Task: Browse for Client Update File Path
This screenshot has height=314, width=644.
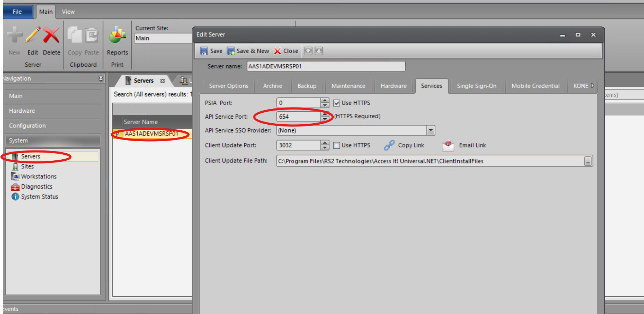Action: click(588, 161)
